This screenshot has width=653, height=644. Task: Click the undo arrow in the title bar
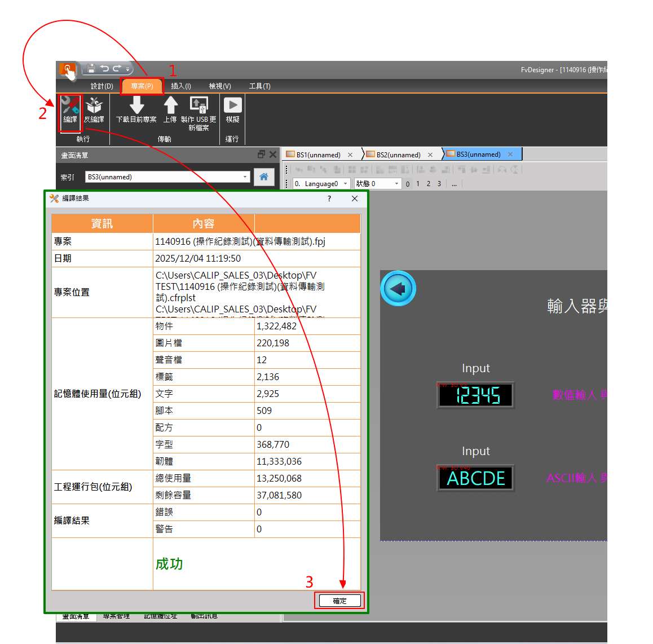(104, 69)
